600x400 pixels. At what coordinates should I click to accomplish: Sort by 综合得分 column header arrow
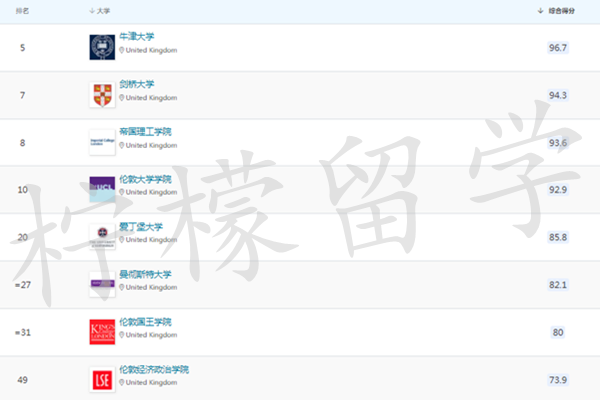point(540,11)
